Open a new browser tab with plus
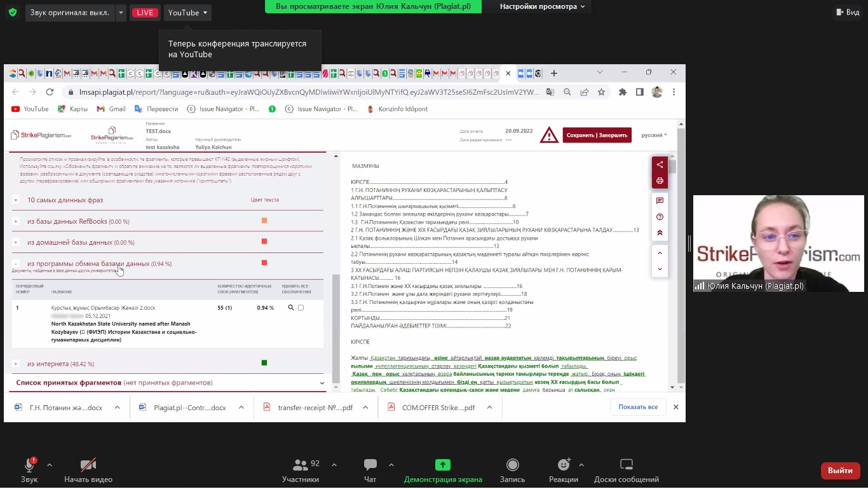The width and height of the screenshot is (868, 489). pos(554,73)
